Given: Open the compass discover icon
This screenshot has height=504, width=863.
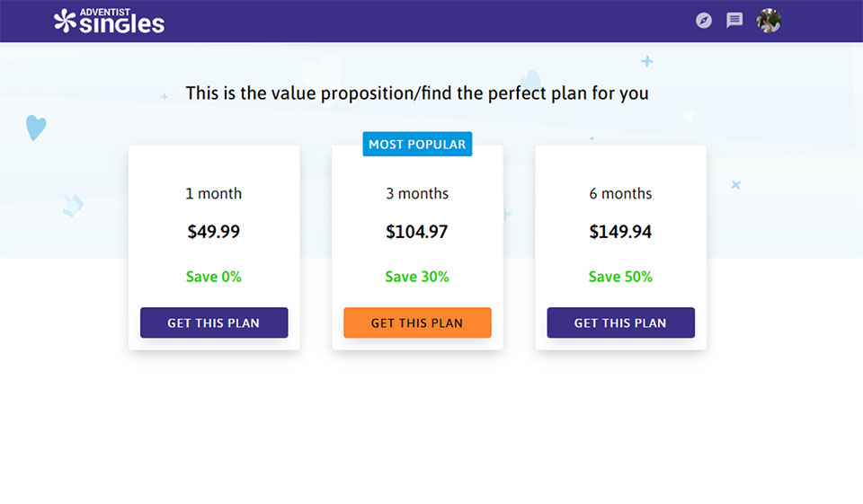Looking at the screenshot, I should (x=704, y=20).
